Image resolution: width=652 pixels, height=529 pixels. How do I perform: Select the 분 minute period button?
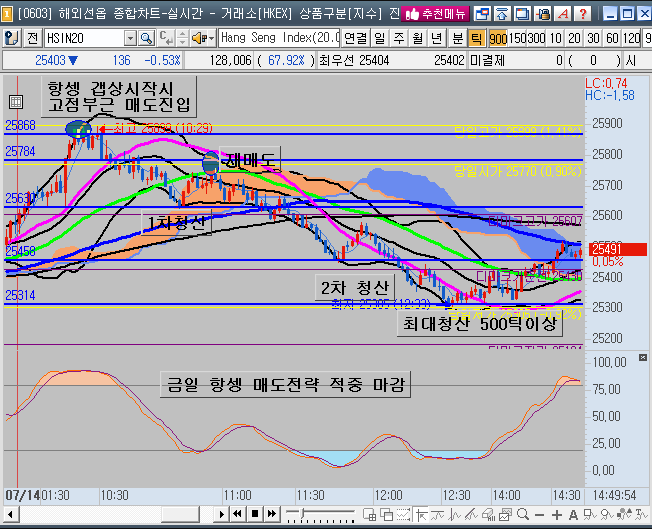456,37
